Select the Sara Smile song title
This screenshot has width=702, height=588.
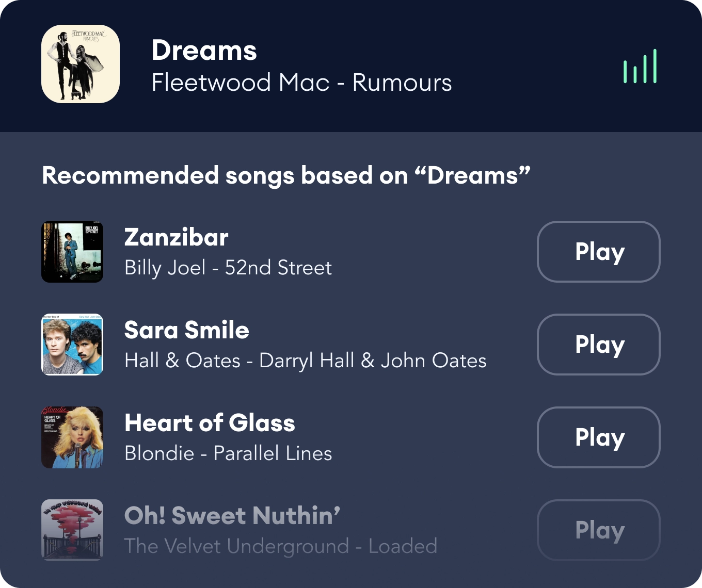(x=186, y=330)
